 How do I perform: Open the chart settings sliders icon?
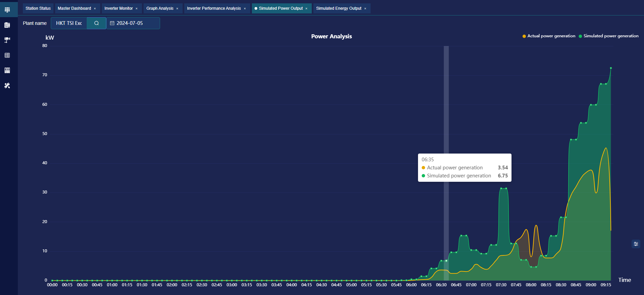click(x=636, y=244)
